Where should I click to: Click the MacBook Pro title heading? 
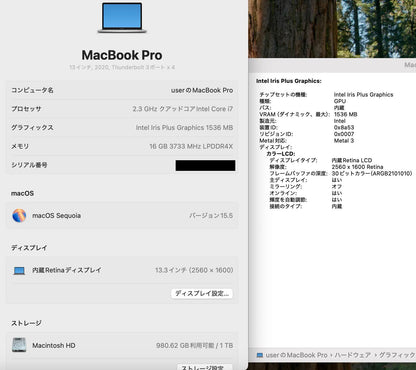[x=122, y=55]
